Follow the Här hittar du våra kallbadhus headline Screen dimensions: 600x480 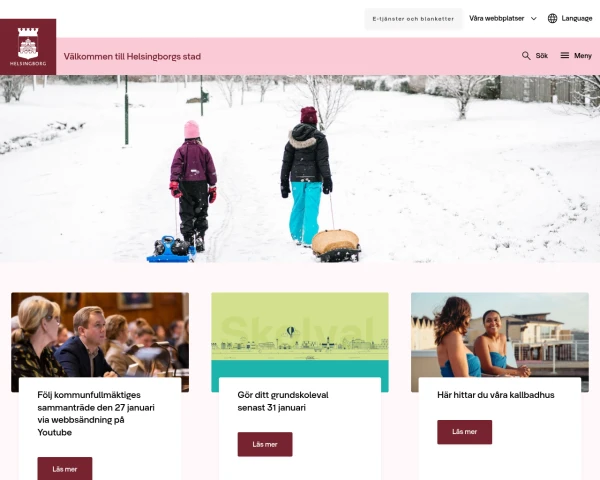[496, 395]
